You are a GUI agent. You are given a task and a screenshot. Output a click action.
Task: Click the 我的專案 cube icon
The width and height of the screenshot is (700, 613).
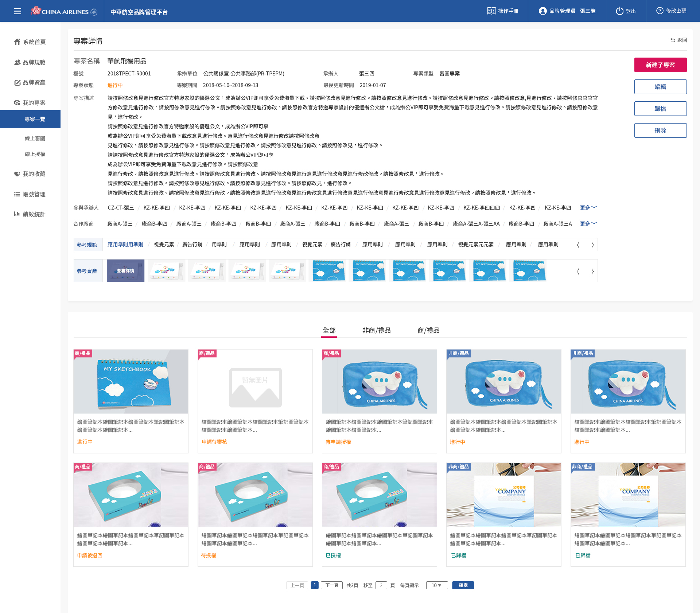(17, 103)
